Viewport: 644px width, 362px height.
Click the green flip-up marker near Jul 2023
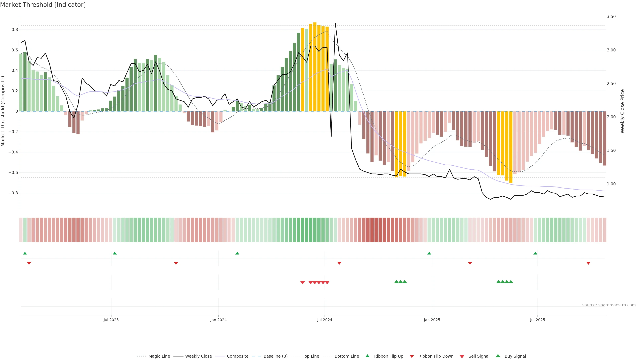[115, 253]
